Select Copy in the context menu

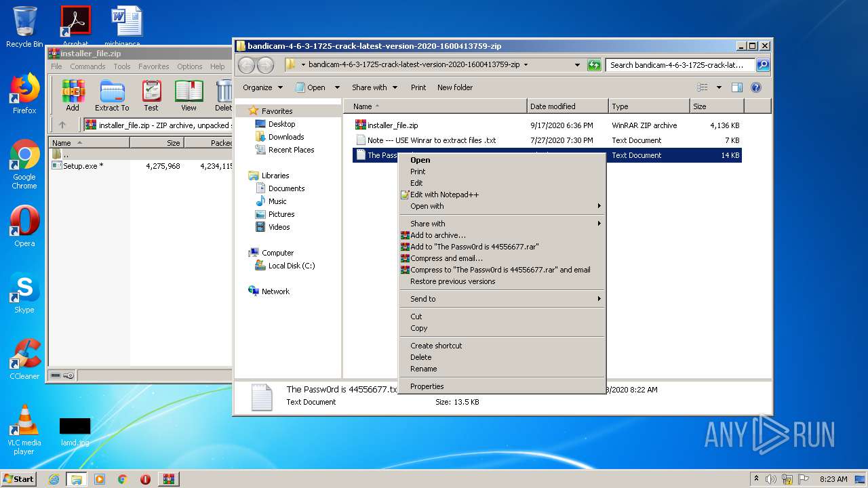(x=501, y=328)
